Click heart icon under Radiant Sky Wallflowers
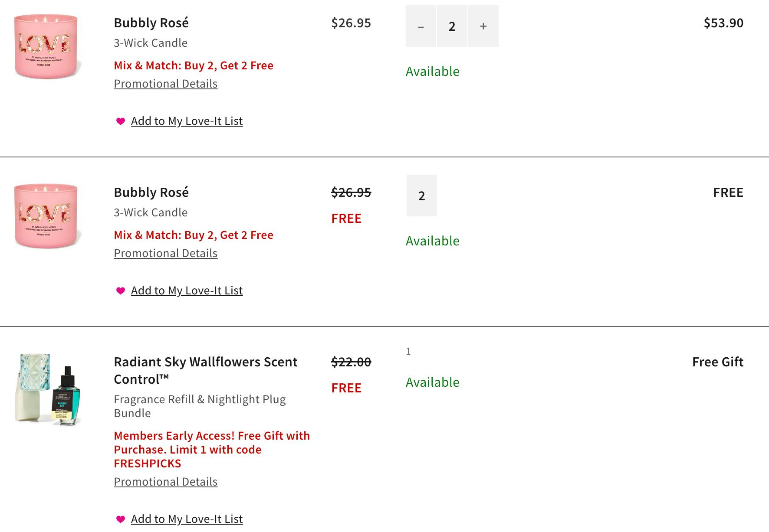This screenshot has height=532, width=769. [121, 519]
